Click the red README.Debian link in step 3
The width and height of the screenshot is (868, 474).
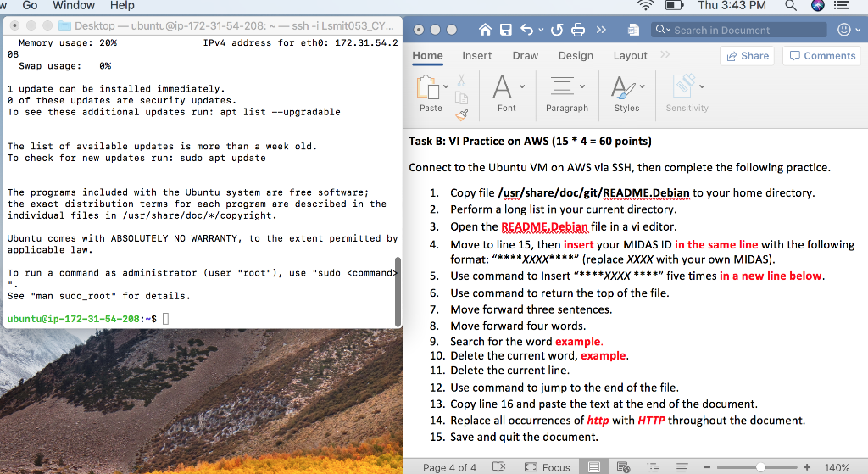click(x=544, y=226)
